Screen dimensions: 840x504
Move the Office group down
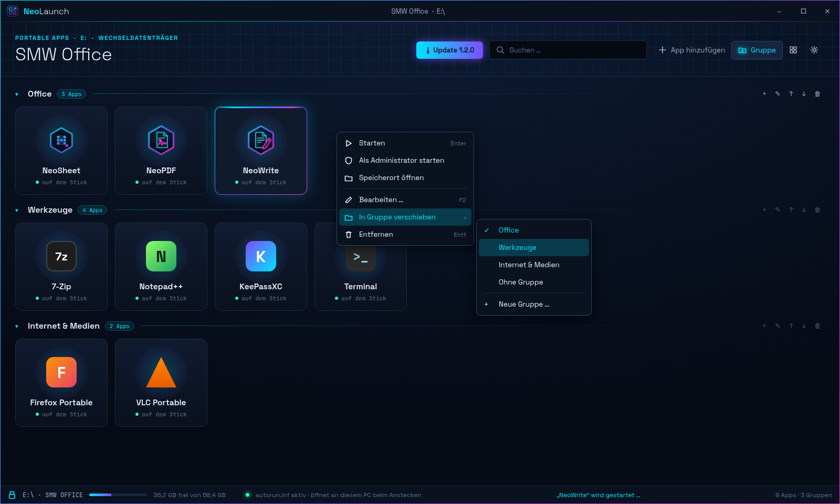[x=804, y=94]
